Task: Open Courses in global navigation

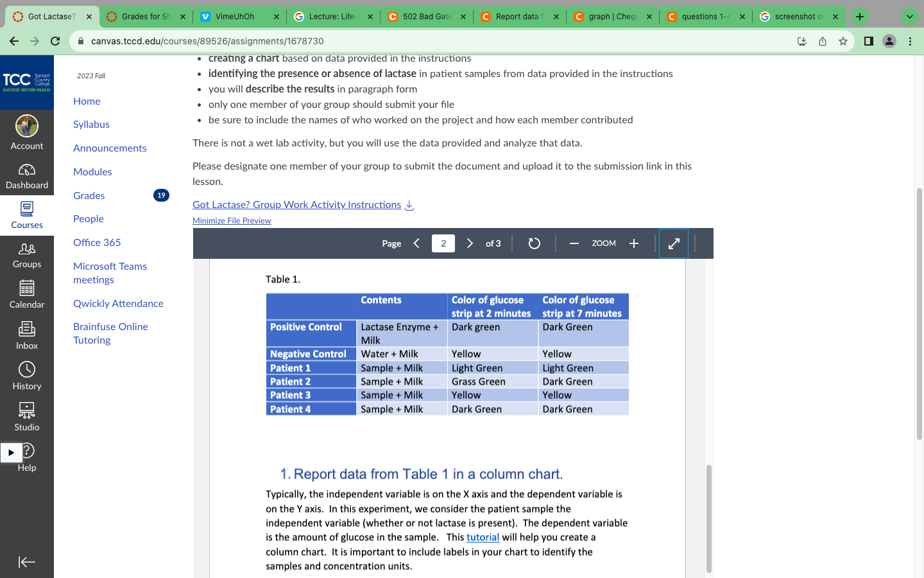Action: point(27,216)
